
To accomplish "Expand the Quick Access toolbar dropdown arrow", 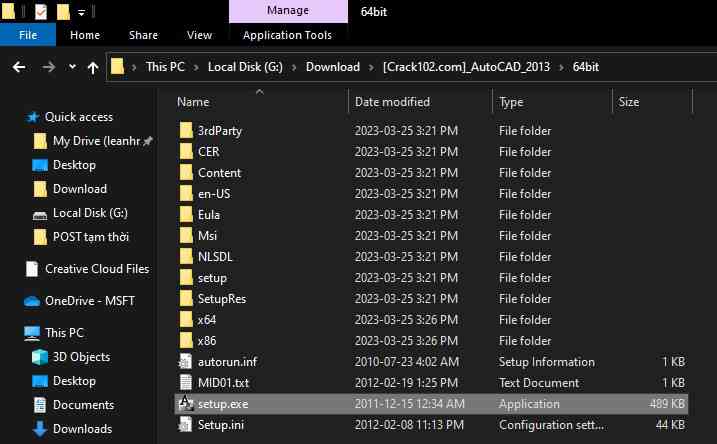I will click(x=82, y=13).
